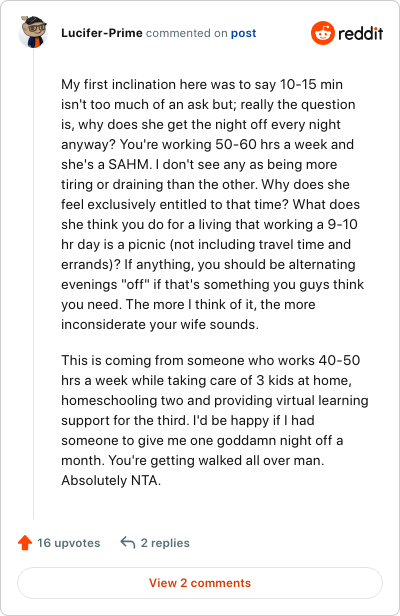Click the line 'homeschooling two and providing virtual learning'
The width and height of the screenshot is (400, 616).
click(x=215, y=400)
